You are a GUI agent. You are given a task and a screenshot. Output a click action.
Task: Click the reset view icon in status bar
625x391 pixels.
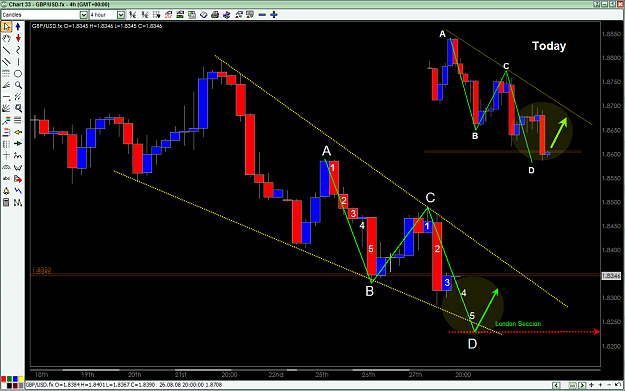(x=618, y=385)
